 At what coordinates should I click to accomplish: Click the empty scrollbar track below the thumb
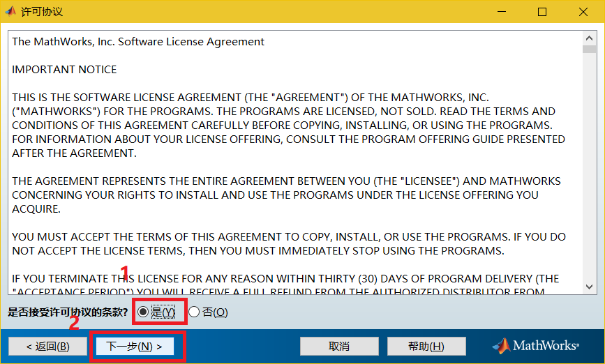pos(590,174)
